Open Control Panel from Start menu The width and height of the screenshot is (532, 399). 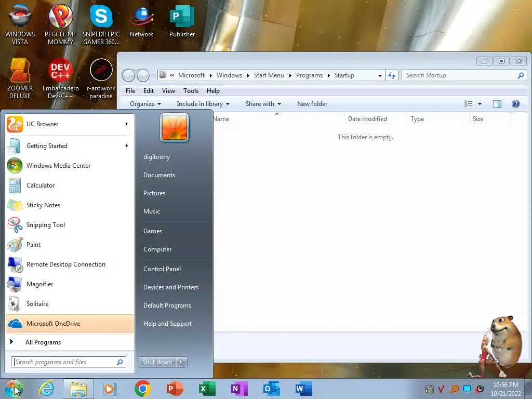(x=162, y=269)
